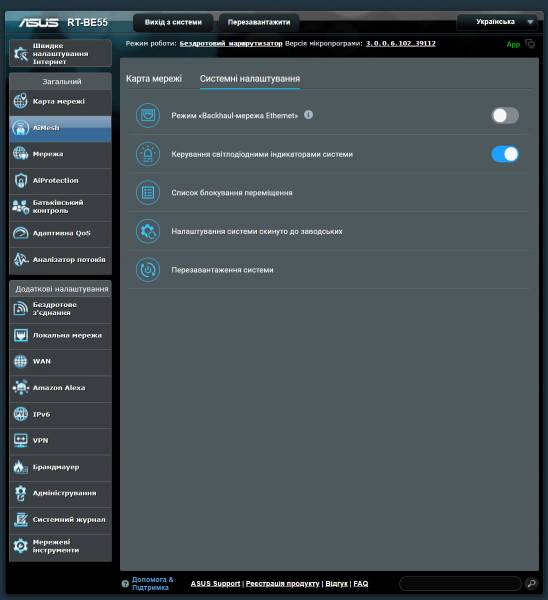
Task: Open Amazon Alexa icon
Action: (21, 388)
